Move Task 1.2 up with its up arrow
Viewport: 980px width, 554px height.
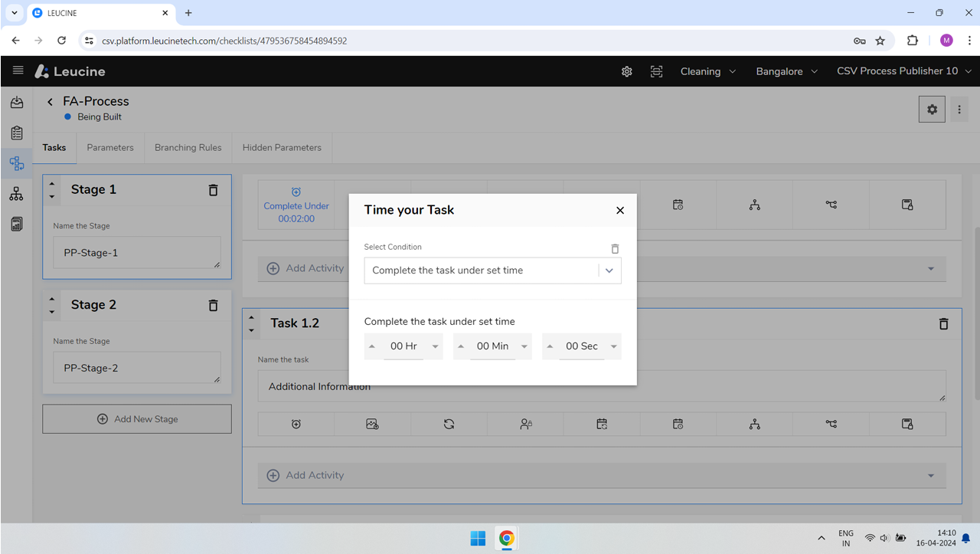tap(252, 317)
